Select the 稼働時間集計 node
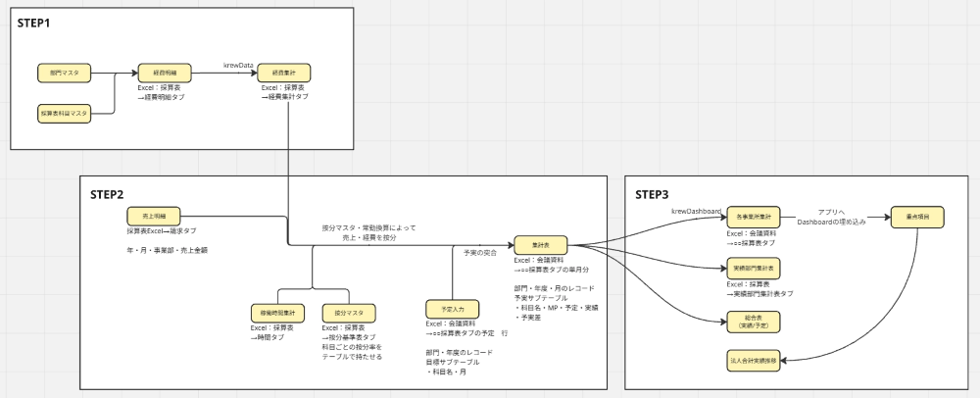Screen dimensions: 980x398 pyautogui.click(x=277, y=313)
